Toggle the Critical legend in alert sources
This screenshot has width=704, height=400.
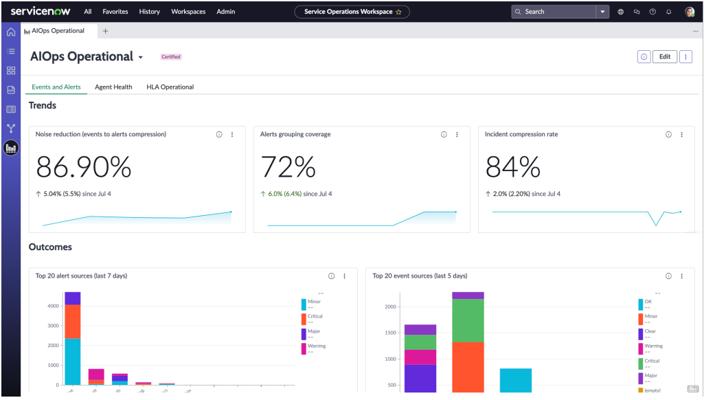(312, 318)
